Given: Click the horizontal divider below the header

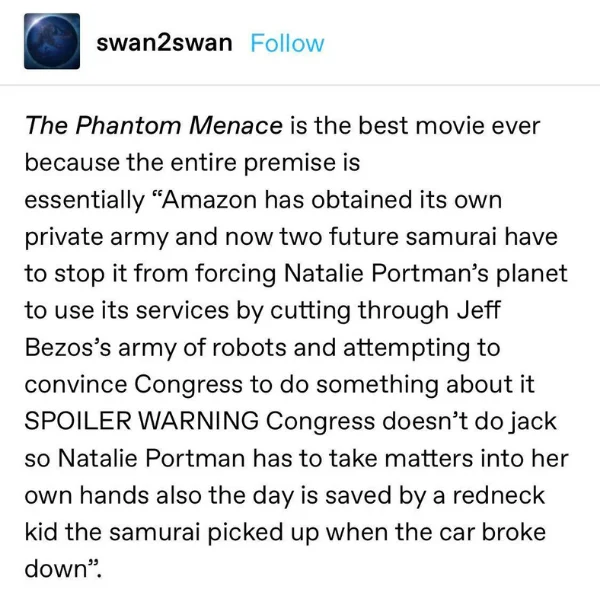Looking at the screenshot, I should point(300,85).
